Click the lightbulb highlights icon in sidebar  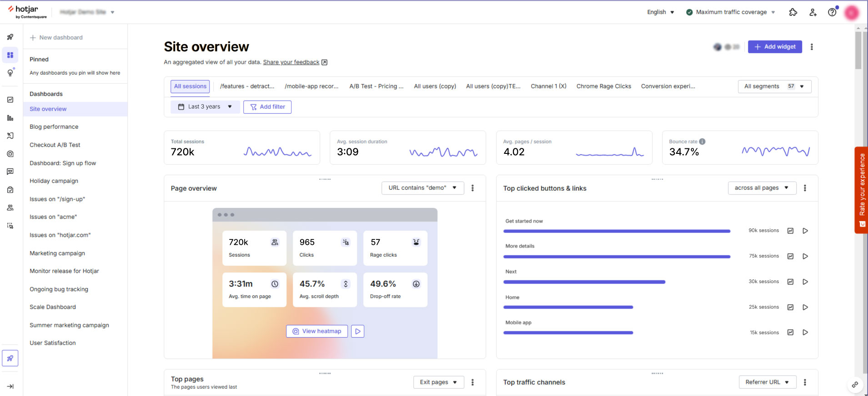point(10,73)
